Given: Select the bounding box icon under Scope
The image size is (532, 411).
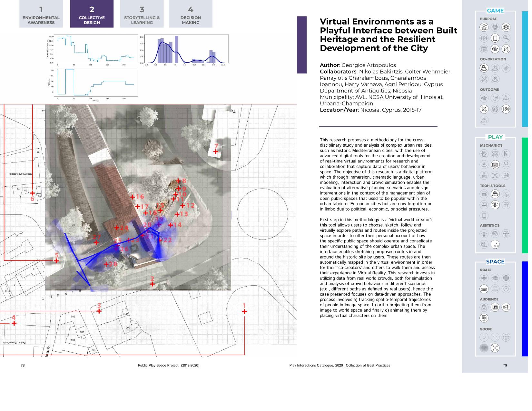Looking at the screenshot, I should (x=495, y=348).
